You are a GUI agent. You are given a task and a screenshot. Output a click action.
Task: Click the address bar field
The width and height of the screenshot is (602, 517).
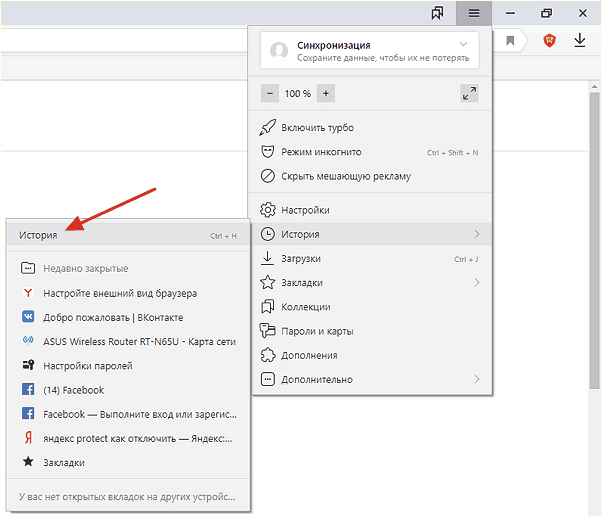[123, 40]
